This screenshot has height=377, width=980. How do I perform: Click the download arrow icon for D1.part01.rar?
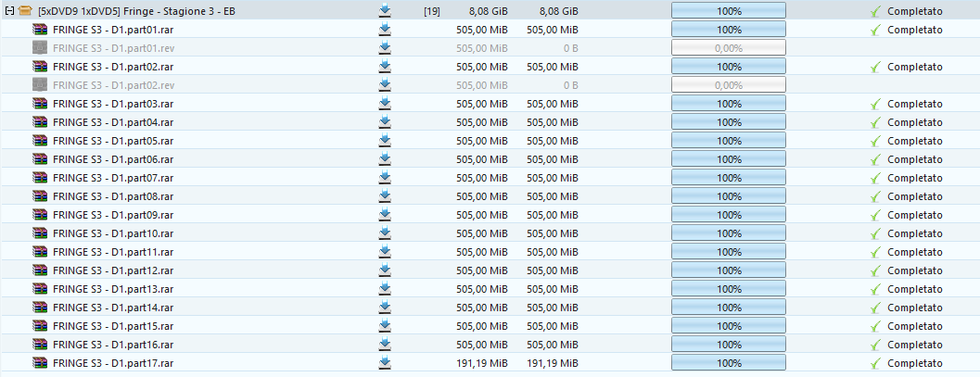(x=385, y=30)
